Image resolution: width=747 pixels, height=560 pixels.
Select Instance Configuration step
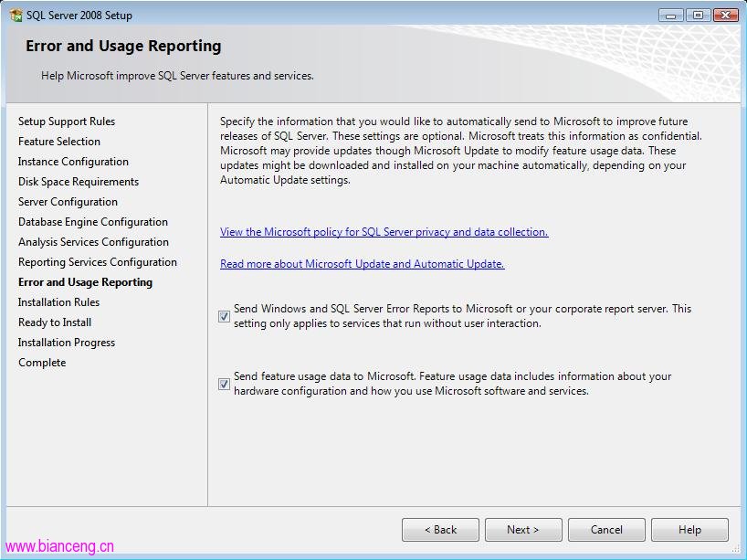coord(73,162)
